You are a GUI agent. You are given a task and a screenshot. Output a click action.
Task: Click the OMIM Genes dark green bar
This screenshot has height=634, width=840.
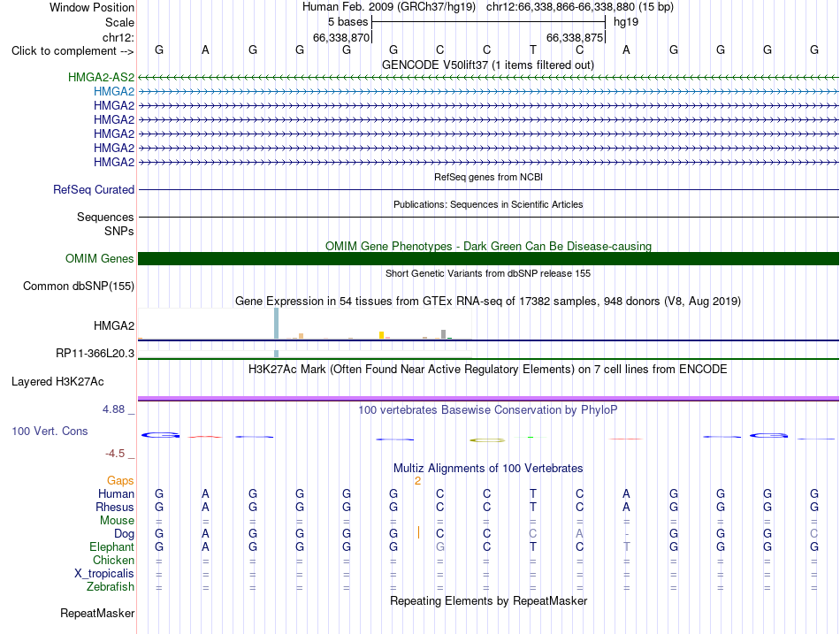[x=488, y=259]
